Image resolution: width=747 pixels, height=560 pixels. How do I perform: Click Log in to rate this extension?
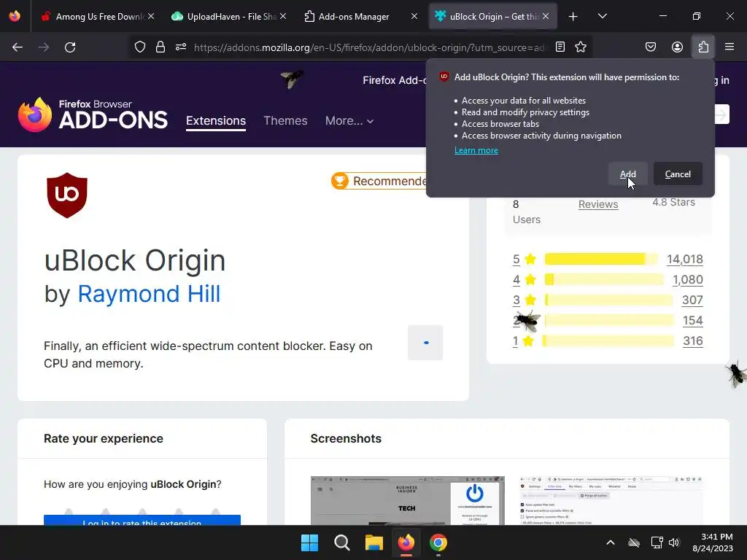coord(142,520)
